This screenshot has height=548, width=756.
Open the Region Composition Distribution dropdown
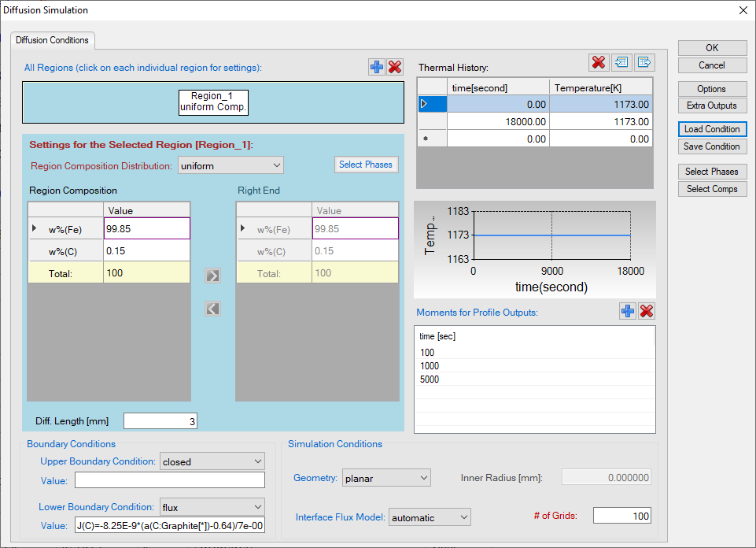click(x=230, y=165)
